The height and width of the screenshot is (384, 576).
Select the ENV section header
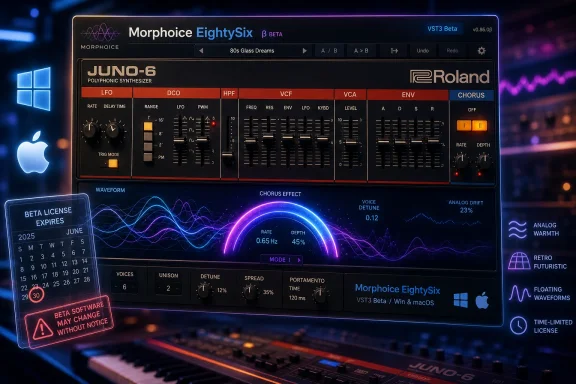pyautogui.click(x=408, y=95)
